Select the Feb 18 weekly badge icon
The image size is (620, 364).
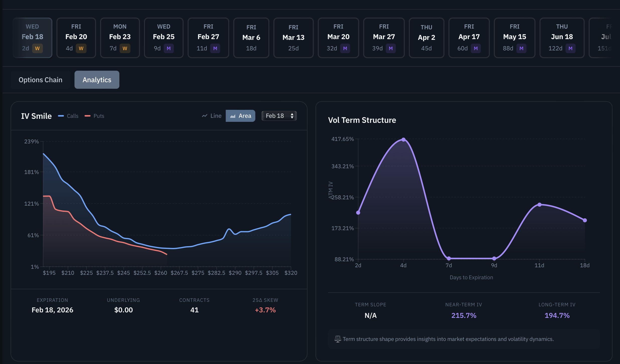pos(37,48)
